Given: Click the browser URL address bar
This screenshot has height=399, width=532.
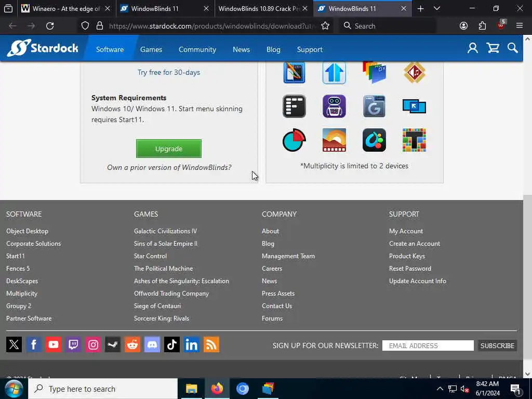Looking at the screenshot, I should [212, 26].
